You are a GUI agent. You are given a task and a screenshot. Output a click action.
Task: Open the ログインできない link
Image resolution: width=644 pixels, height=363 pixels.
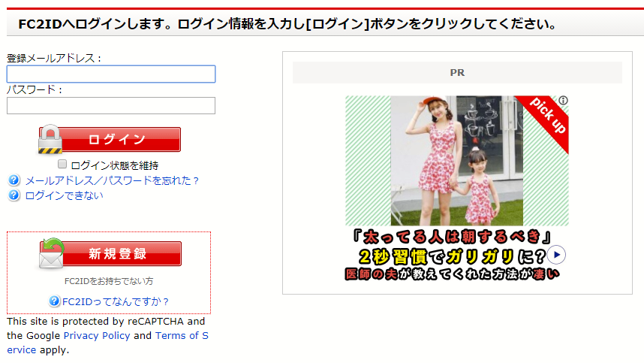[x=64, y=195]
